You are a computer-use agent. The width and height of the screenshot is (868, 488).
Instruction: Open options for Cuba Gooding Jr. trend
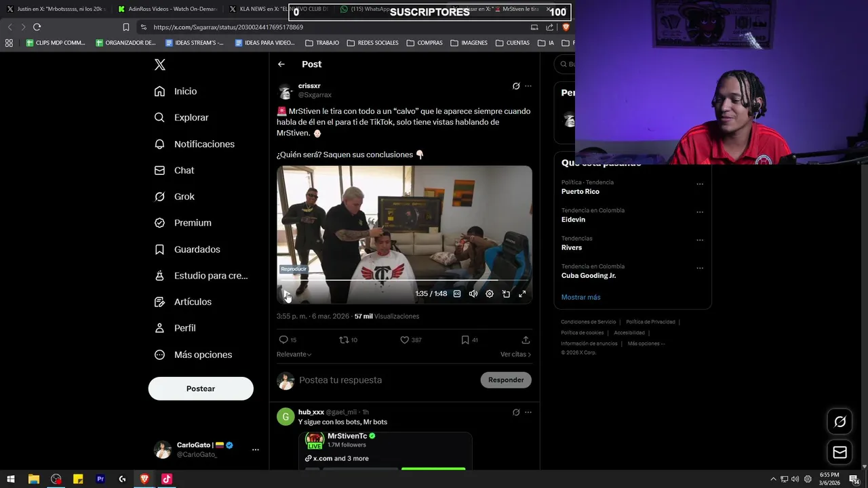coord(700,268)
